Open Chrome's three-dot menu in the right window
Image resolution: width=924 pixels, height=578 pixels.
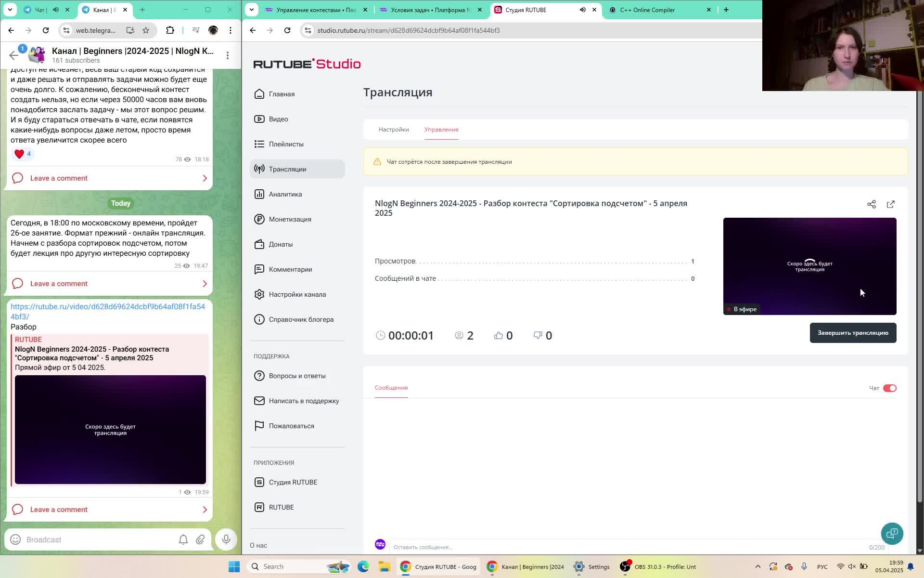[912, 30]
